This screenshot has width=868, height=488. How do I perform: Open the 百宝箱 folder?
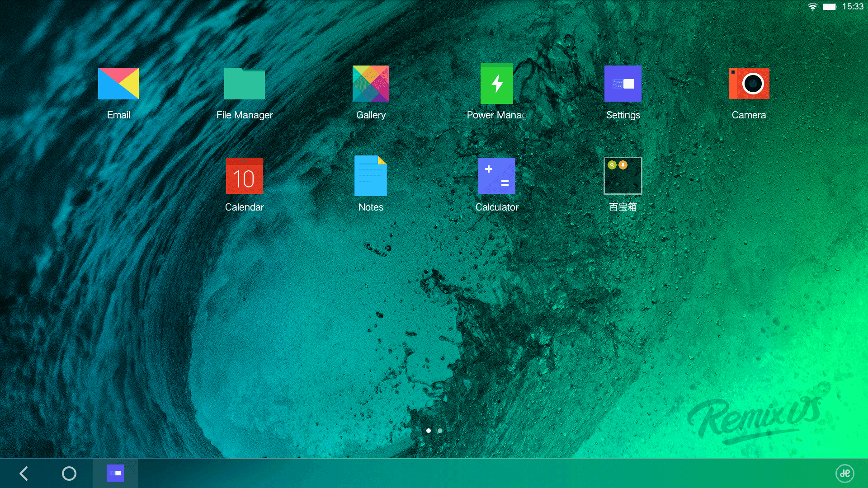[623, 176]
